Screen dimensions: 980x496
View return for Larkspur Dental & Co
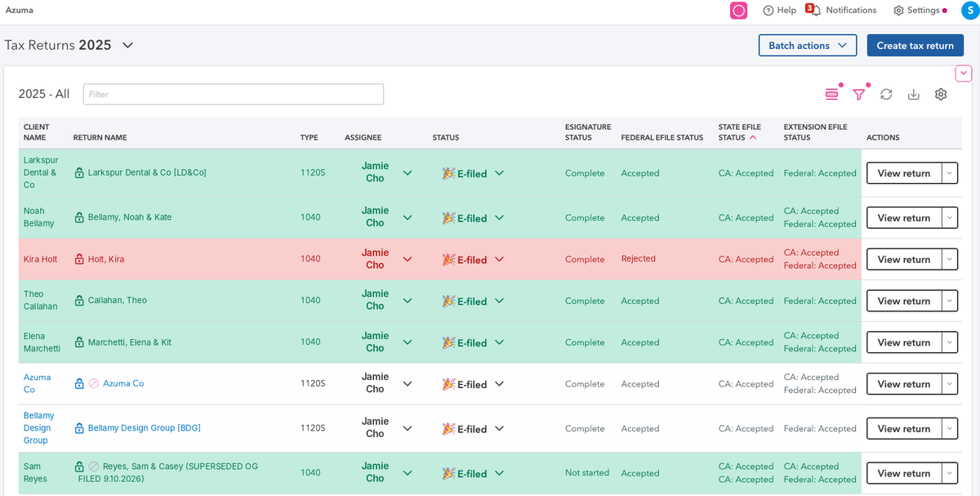coord(903,173)
